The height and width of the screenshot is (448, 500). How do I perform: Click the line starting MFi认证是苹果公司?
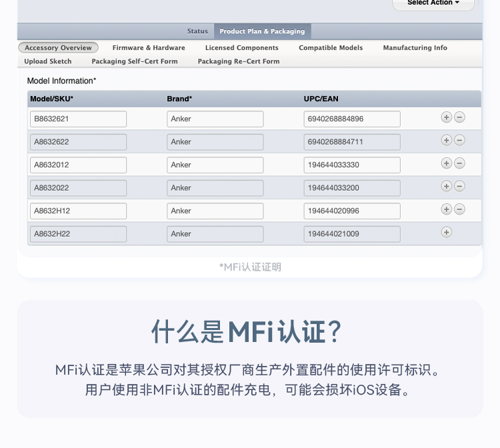click(x=247, y=370)
